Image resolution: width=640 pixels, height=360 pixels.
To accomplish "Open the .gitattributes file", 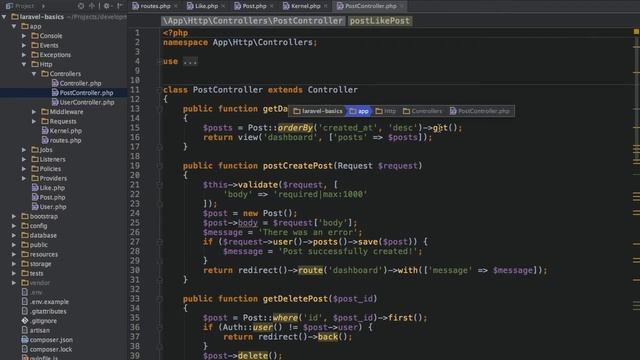I will (x=44, y=311).
